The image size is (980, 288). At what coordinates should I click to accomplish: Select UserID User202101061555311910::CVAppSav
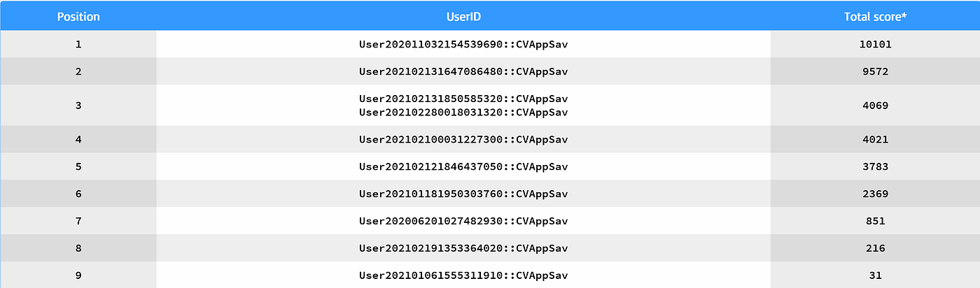(x=463, y=275)
